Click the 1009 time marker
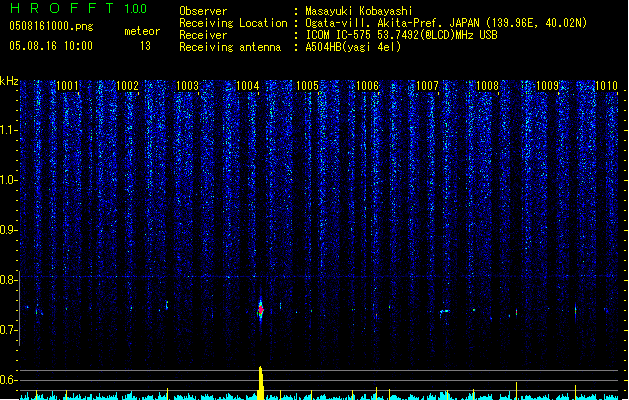This screenshot has height=400, width=629. pyautogui.click(x=548, y=86)
